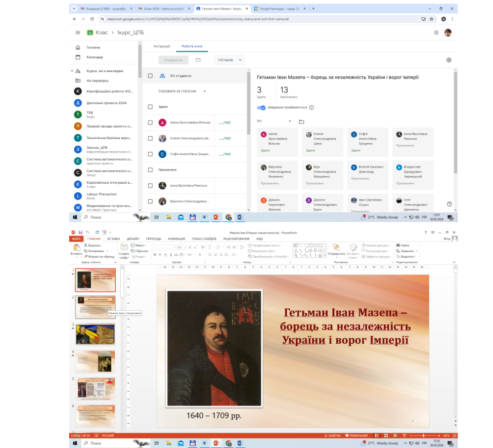Open assignment settings gear icon
The width and height of the screenshot is (493, 448).
pos(448,60)
